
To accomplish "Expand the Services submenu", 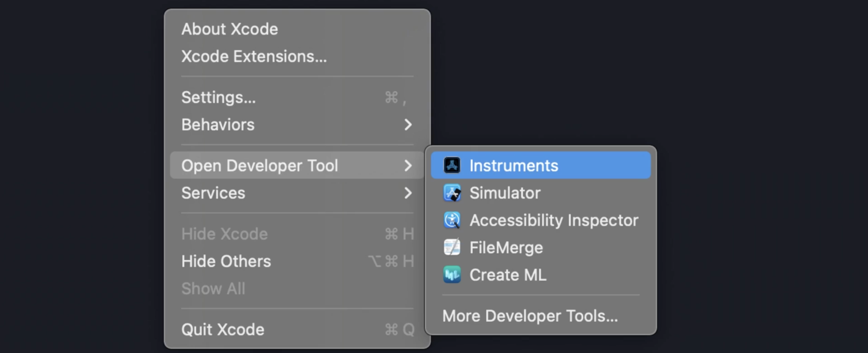I will 213,193.
